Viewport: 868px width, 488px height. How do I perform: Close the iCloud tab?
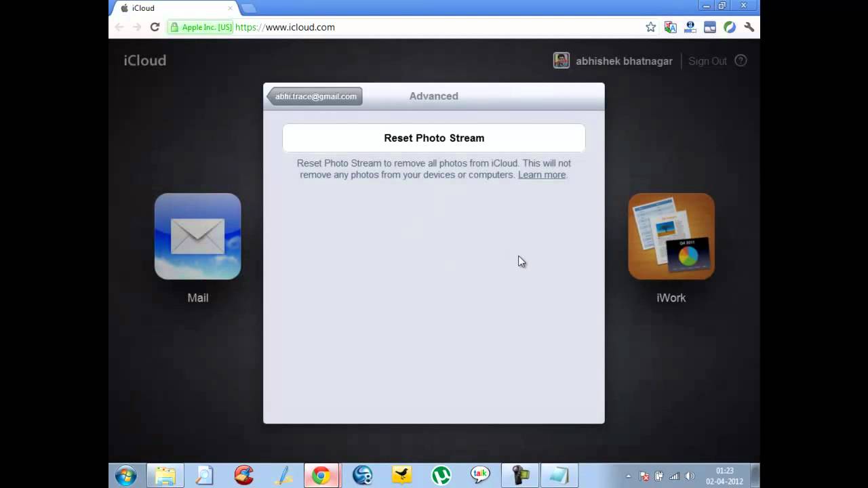tap(230, 8)
